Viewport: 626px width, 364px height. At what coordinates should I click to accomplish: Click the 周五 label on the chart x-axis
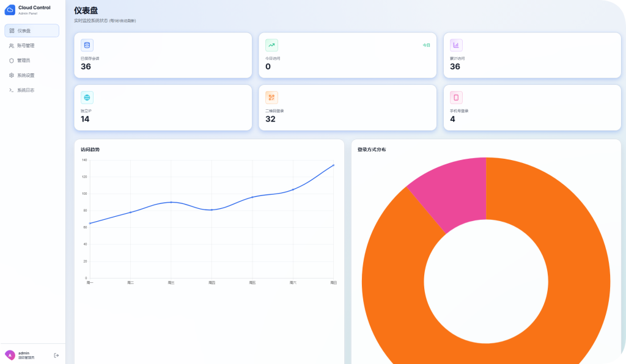click(252, 283)
